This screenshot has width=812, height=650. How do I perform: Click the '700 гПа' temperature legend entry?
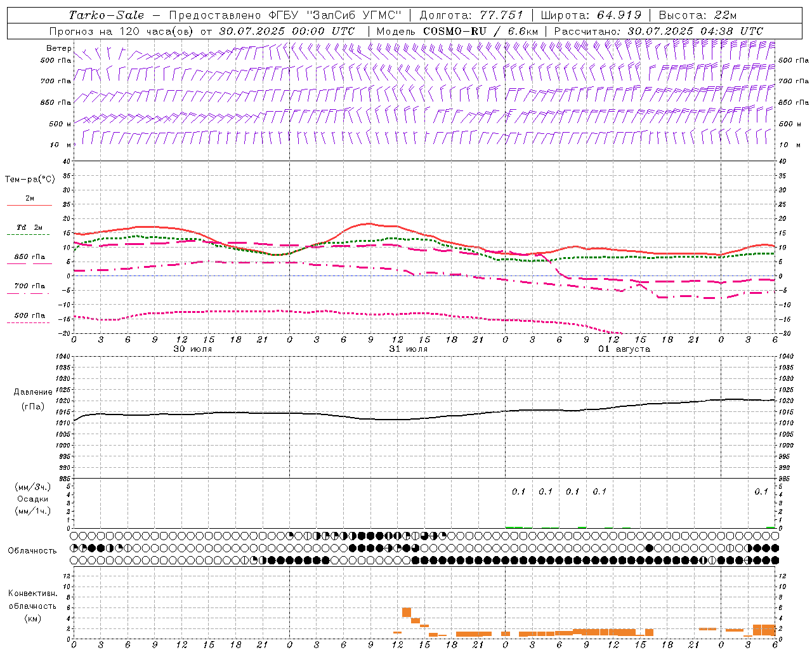[x=30, y=286]
